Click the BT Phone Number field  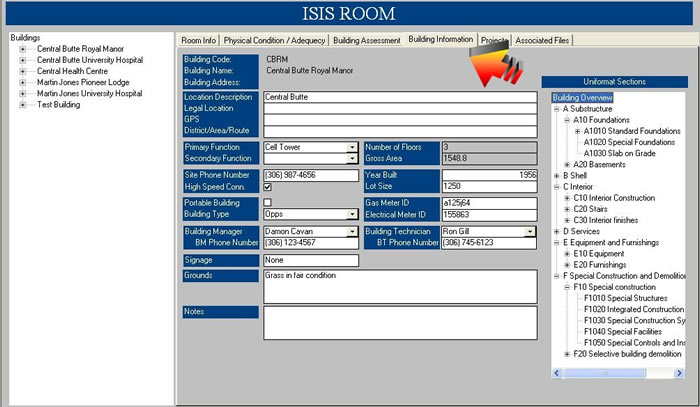pos(489,243)
